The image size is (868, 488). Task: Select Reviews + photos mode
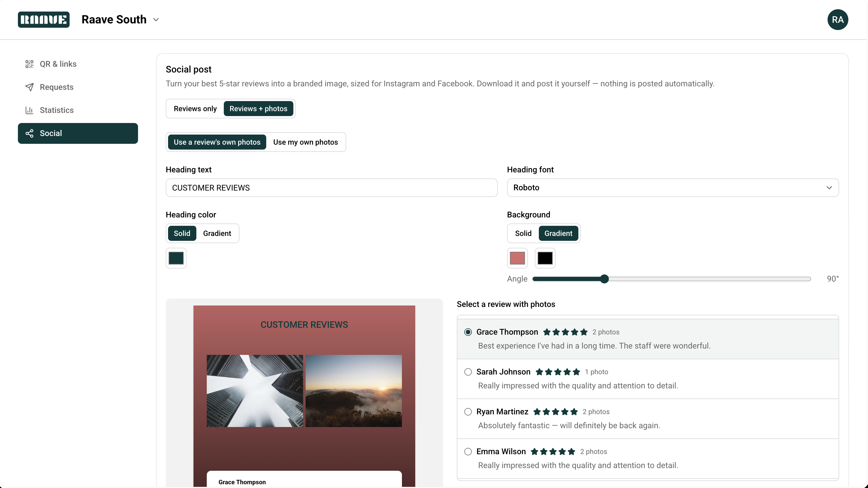[258, 109]
